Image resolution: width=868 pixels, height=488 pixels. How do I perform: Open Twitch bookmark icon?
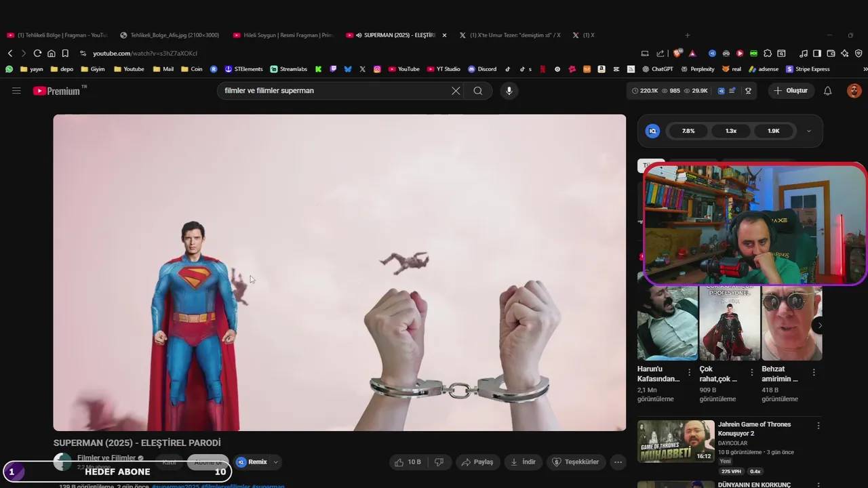(333, 69)
